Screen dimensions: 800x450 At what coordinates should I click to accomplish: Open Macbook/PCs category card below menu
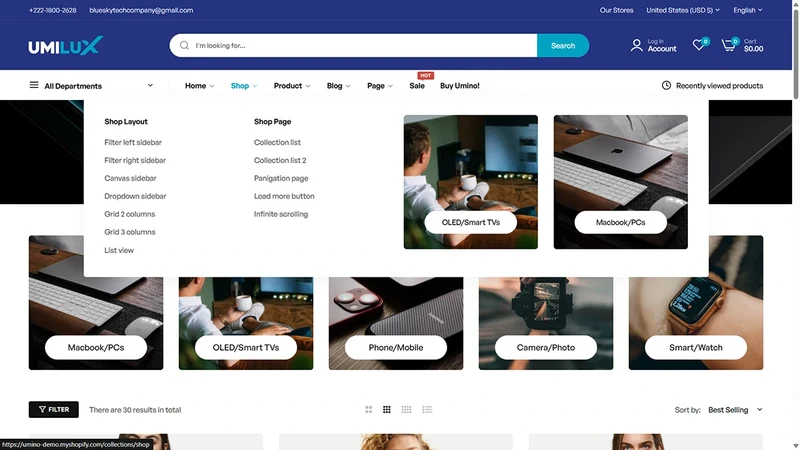click(96, 347)
